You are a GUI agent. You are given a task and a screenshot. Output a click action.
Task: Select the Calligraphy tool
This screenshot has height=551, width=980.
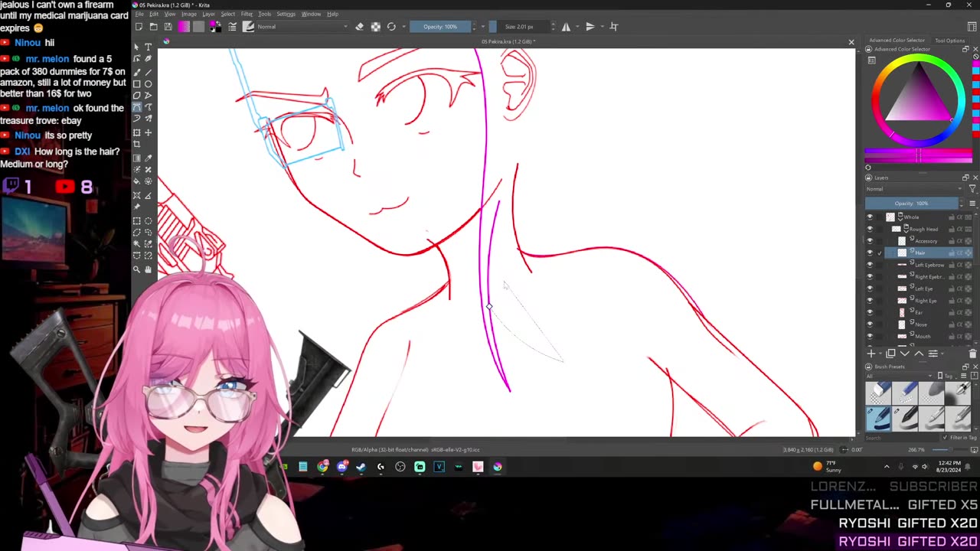[x=149, y=58]
